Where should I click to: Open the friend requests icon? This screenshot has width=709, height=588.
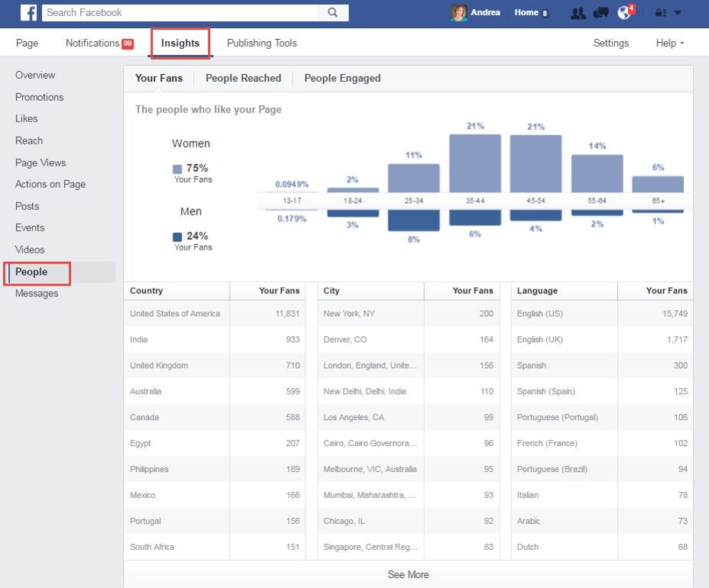(x=578, y=13)
